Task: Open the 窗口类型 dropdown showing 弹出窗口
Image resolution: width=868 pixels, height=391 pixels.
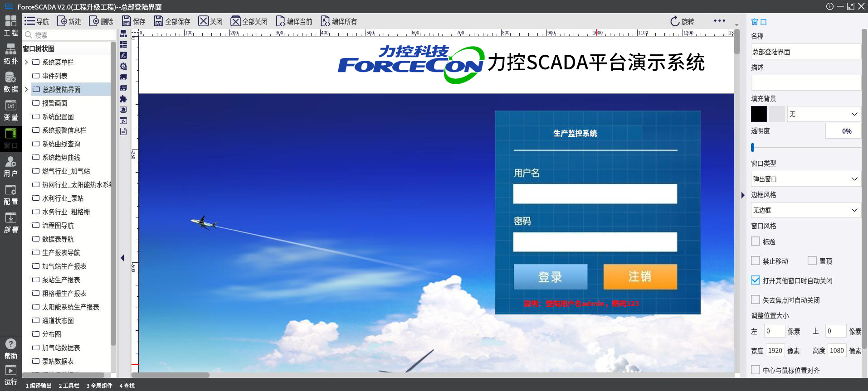Action: 805,179
